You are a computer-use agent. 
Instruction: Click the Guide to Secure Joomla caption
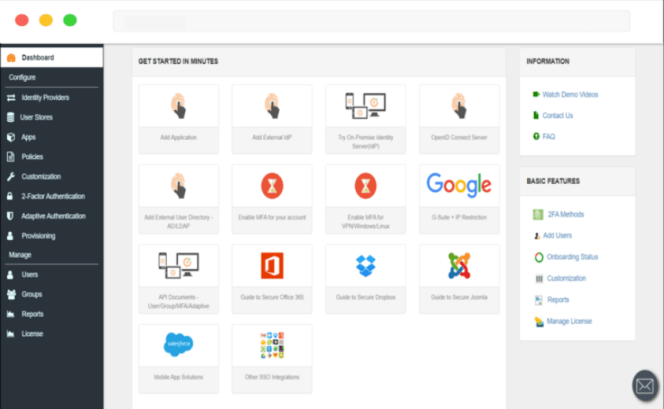tap(459, 297)
